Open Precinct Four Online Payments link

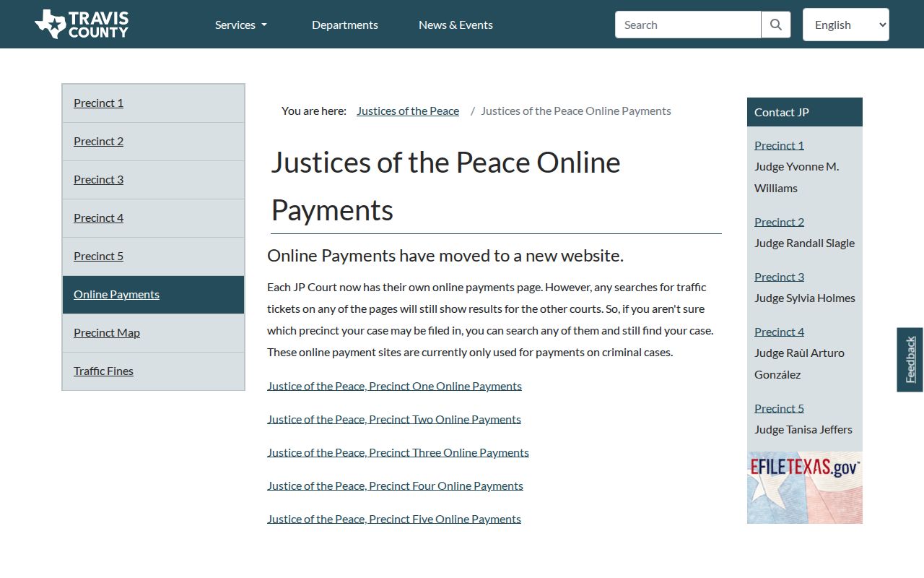[395, 486]
